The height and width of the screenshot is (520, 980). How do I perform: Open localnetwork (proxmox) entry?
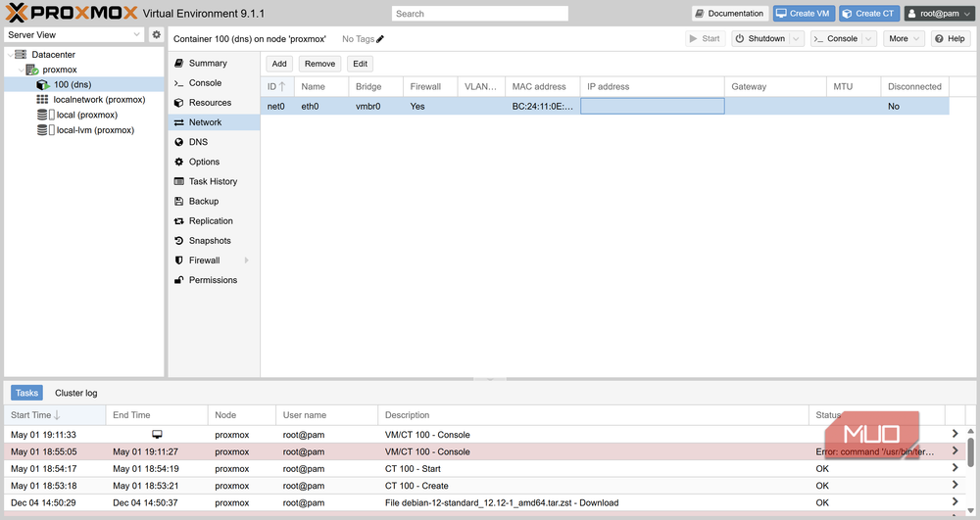(99, 99)
